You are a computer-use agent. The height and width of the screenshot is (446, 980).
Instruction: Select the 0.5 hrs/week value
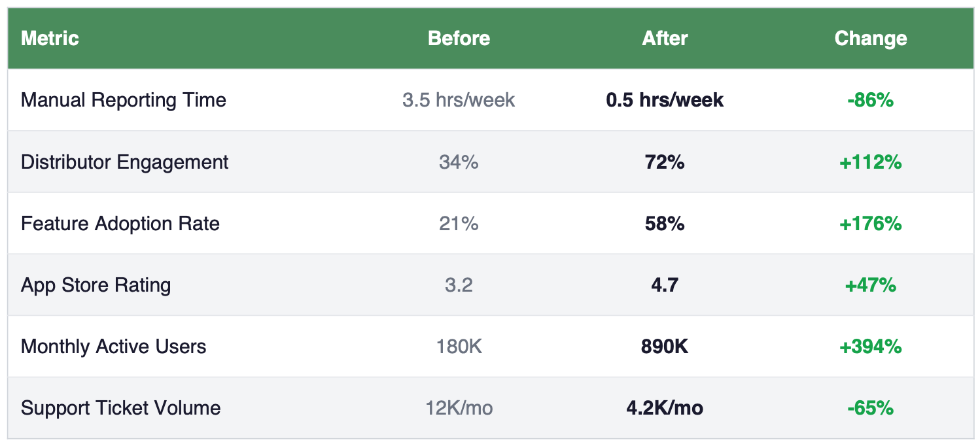coord(665,100)
